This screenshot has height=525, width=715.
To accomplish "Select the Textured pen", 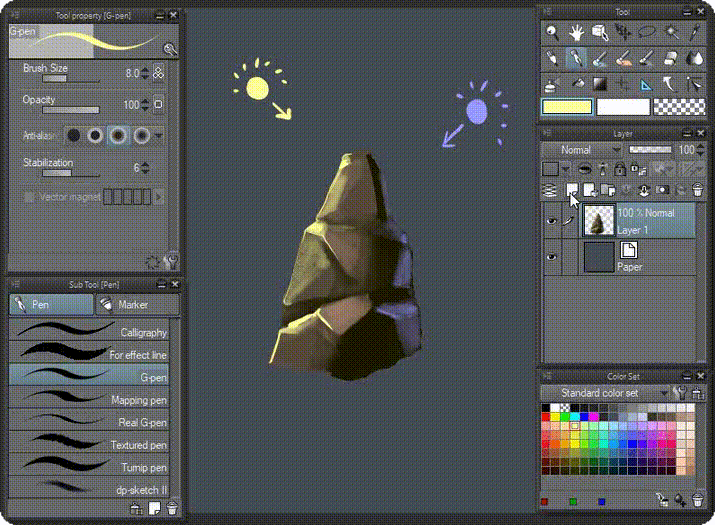I will click(89, 442).
